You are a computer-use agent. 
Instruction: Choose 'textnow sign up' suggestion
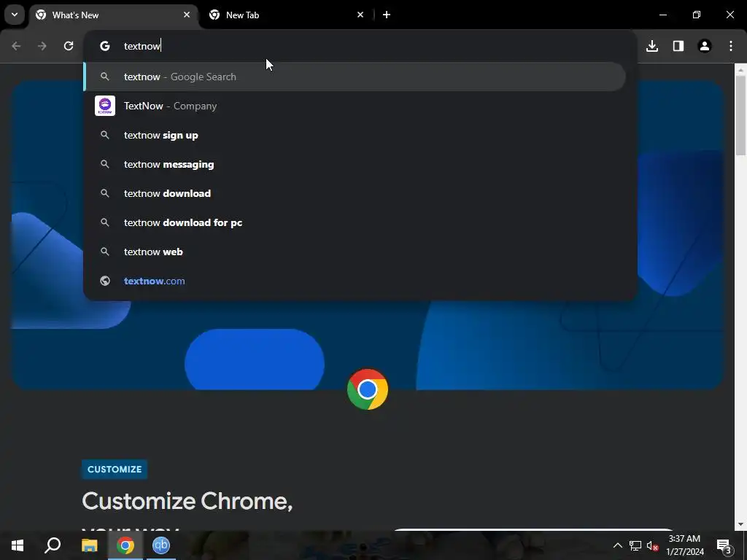355,135
